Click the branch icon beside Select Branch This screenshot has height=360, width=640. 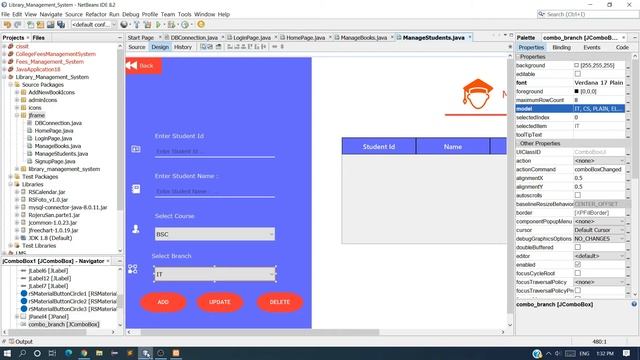click(133, 269)
